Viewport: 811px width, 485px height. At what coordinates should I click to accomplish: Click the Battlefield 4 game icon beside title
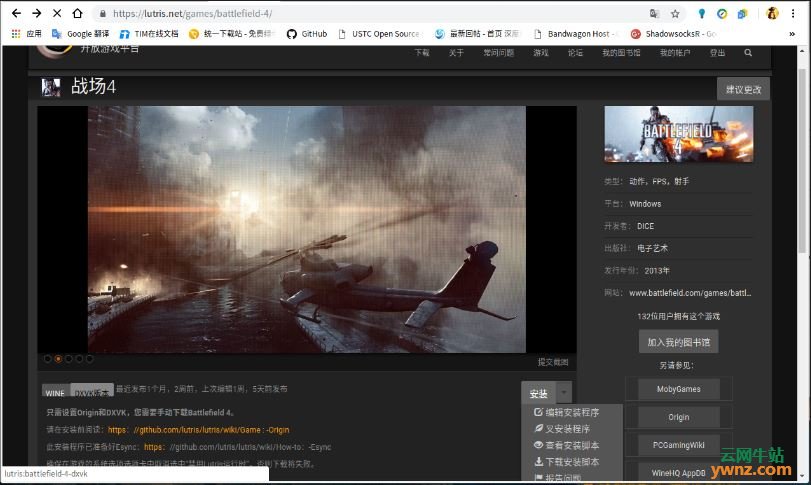coord(51,87)
